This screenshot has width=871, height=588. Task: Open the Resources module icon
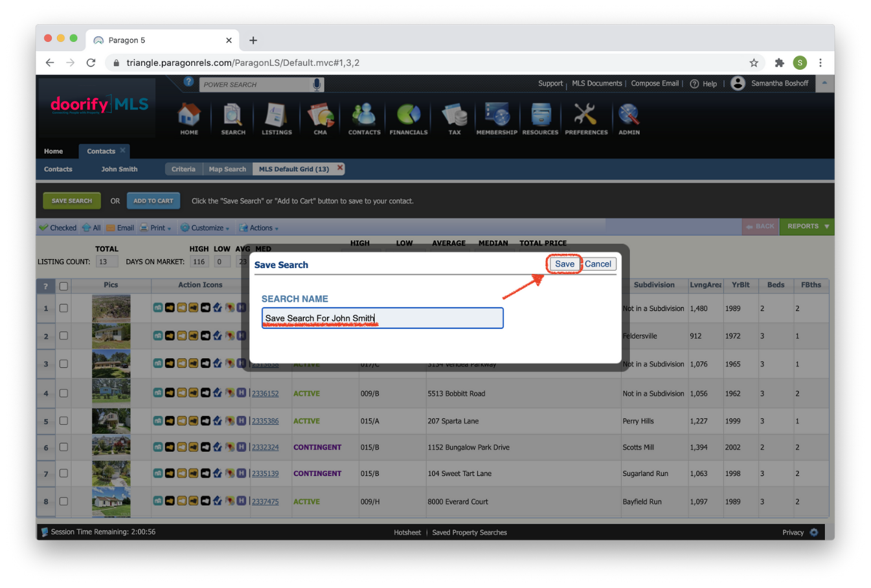pyautogui.click(x=540, y=119)
